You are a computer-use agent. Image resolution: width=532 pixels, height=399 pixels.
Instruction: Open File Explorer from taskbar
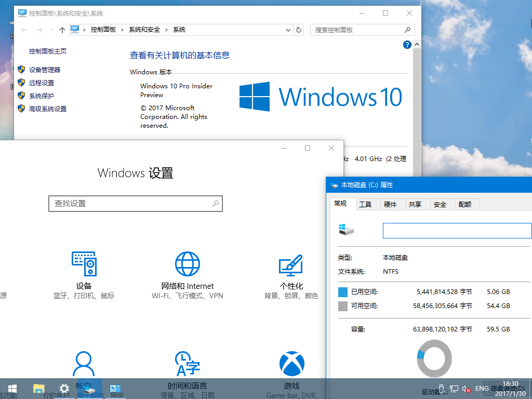point(38,389)
